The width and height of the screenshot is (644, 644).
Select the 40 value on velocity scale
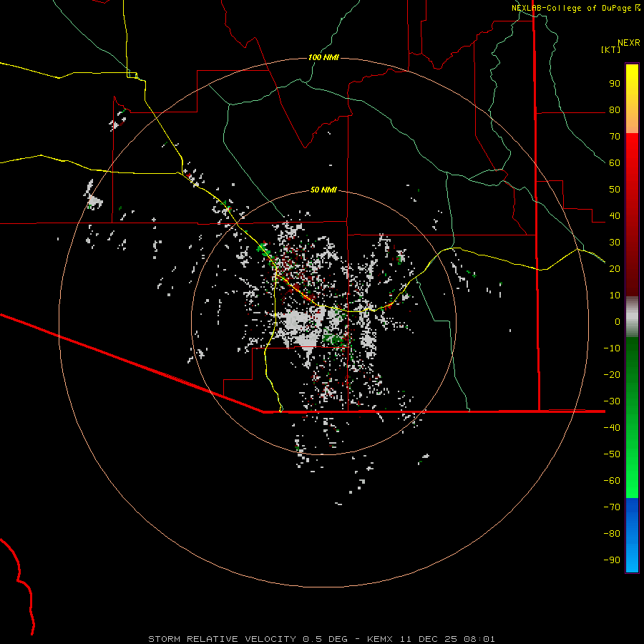(x=615, y=216)
